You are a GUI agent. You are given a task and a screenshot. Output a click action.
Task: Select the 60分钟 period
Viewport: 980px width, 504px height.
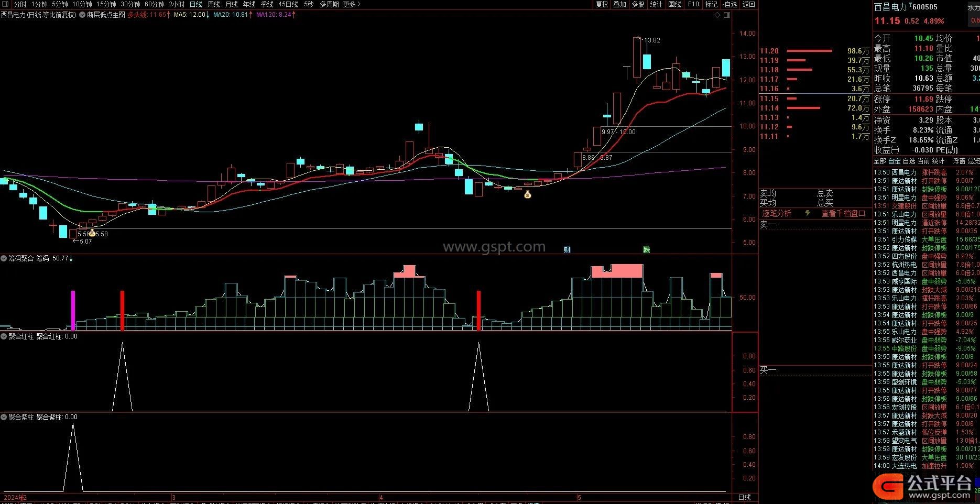point(155,4)
